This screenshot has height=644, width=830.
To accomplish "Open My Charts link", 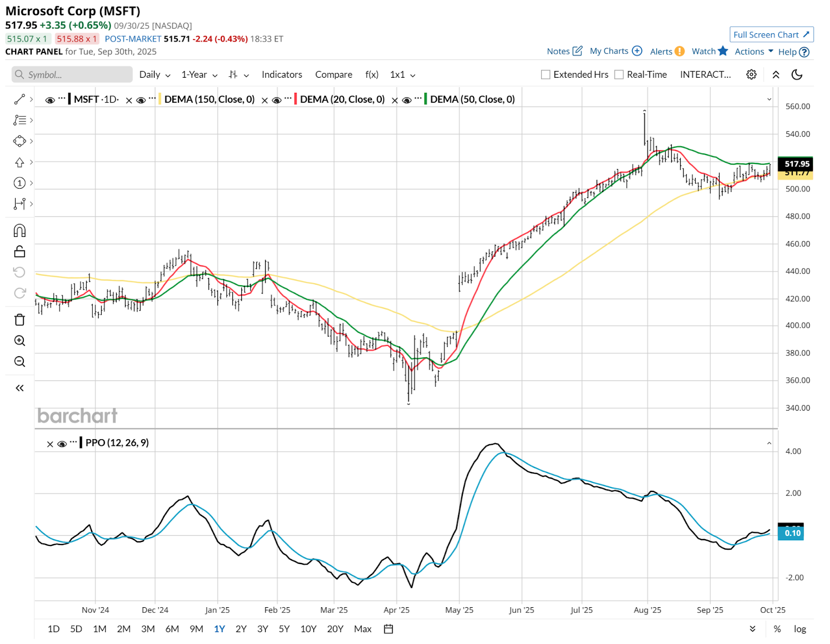I will pyautogui.click(x=616, y=51).
